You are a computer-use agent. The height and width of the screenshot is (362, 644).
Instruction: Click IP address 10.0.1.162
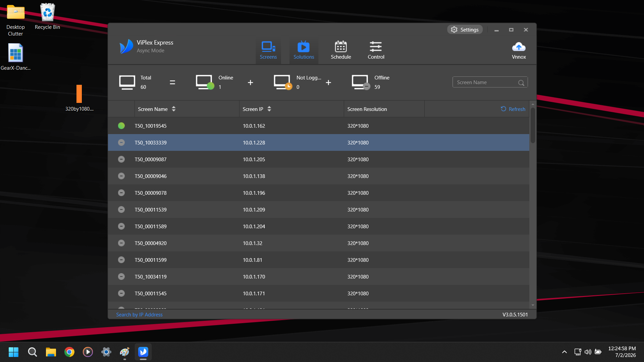pyautogui.click(x=254, y=126)
